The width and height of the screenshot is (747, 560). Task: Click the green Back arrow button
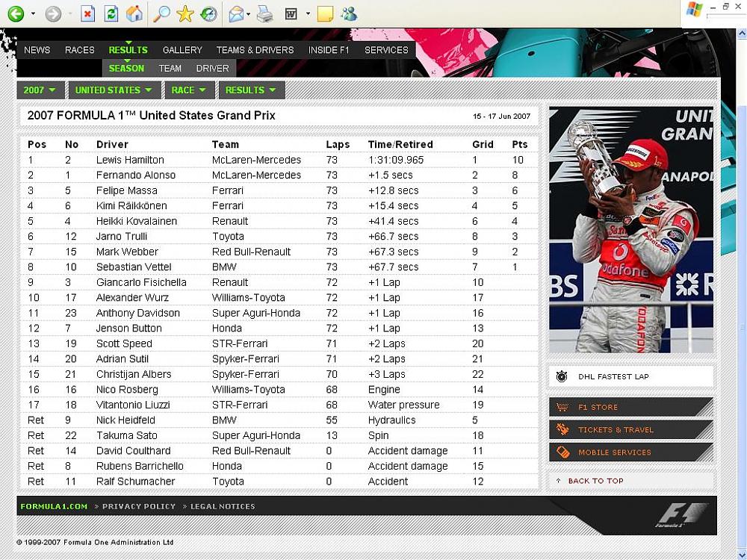pos(16,13)
